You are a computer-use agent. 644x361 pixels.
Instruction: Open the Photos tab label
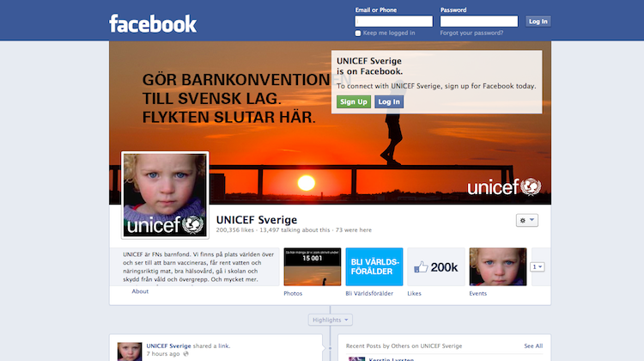pyautogui.click(x=293, y=293)
